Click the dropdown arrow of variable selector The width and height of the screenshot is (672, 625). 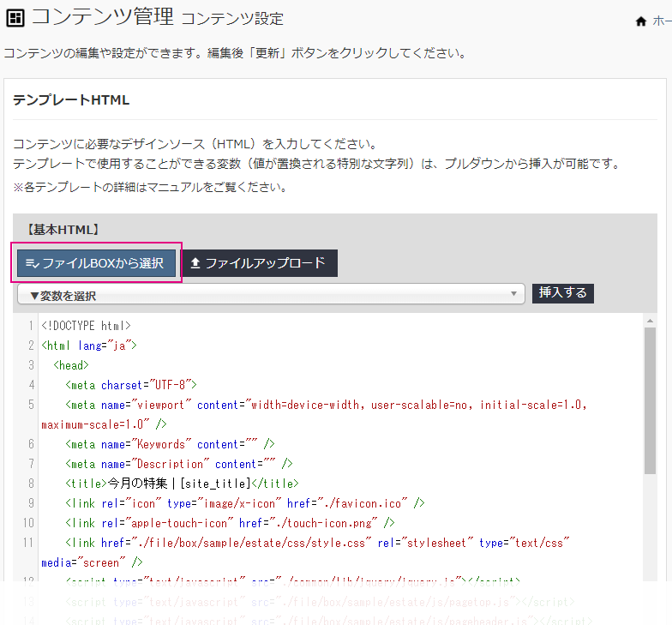513,293
